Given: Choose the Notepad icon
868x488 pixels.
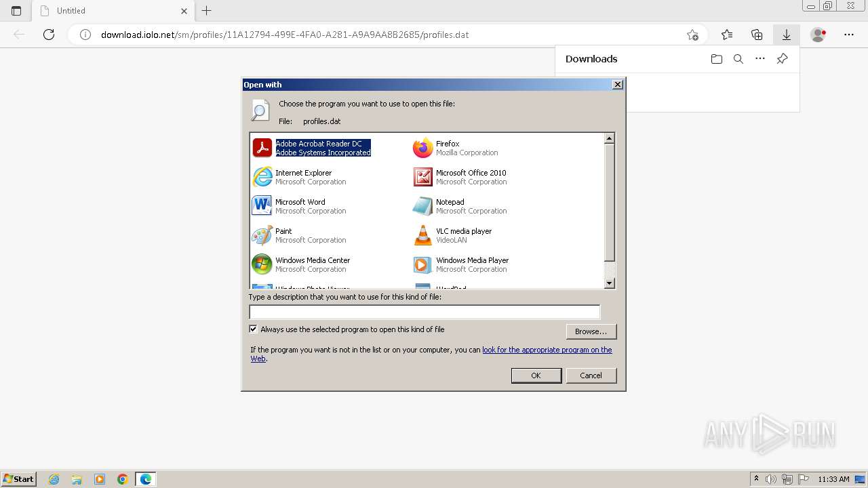Looking at the screenshot, I should click(x=422, y=206).
